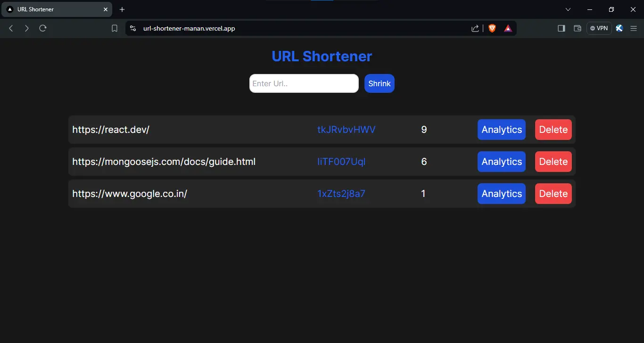Minimize the browser window

point(590,9)
